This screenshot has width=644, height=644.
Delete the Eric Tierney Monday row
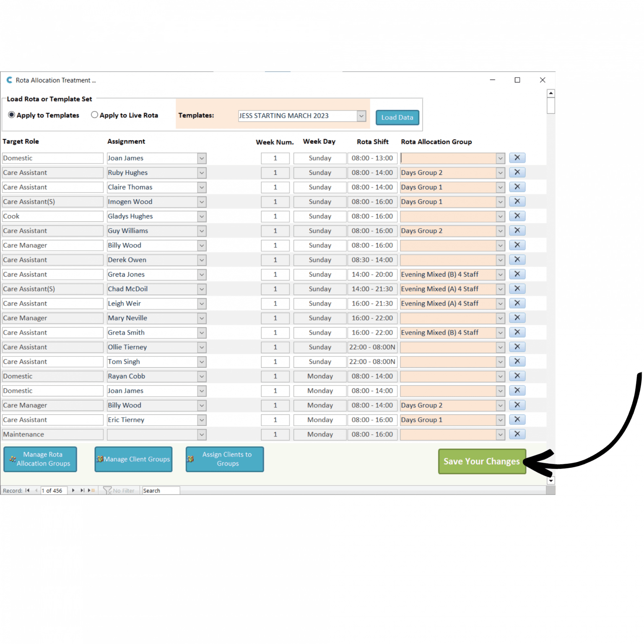coord(517,420)
